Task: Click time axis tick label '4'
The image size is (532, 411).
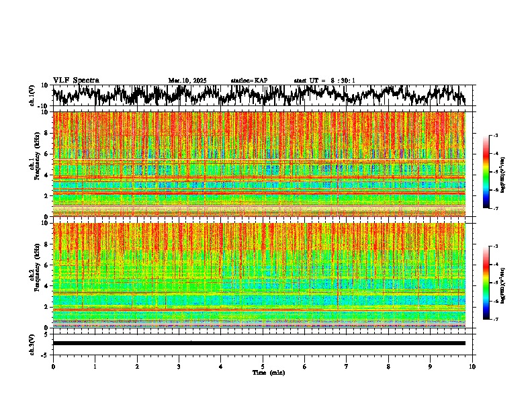Action: pyautogui.click(x=221, y=367)
